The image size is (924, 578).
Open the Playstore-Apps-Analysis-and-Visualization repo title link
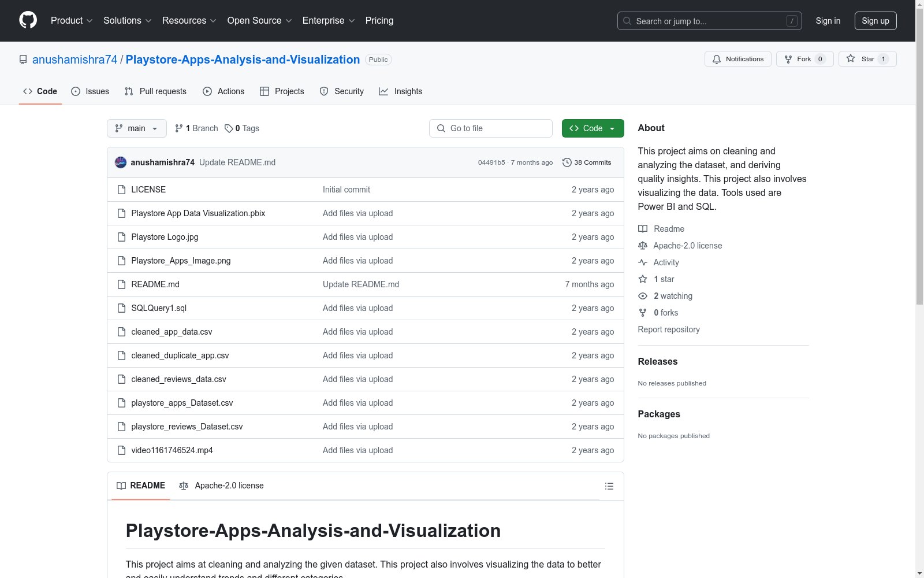click(243, 60)
